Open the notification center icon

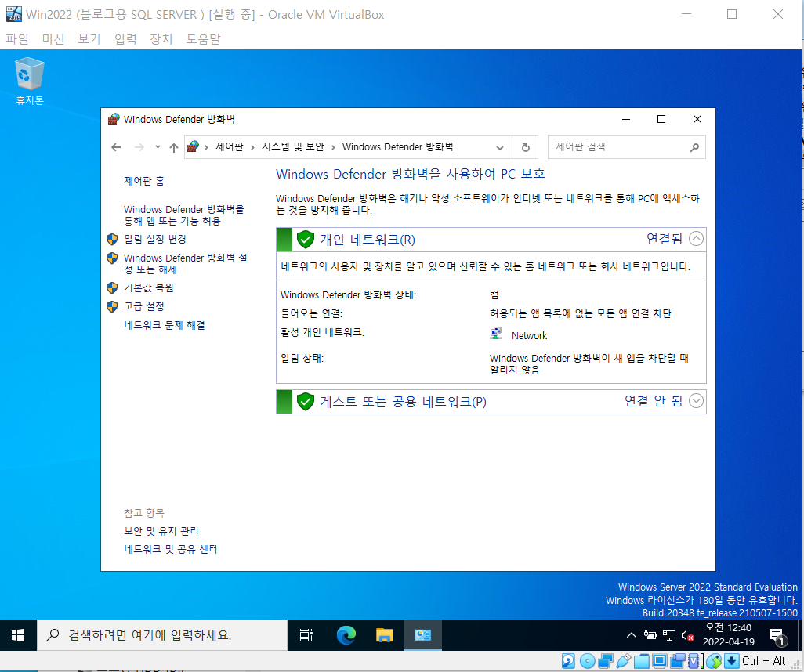pyautogui.click(x=778, y=636)
